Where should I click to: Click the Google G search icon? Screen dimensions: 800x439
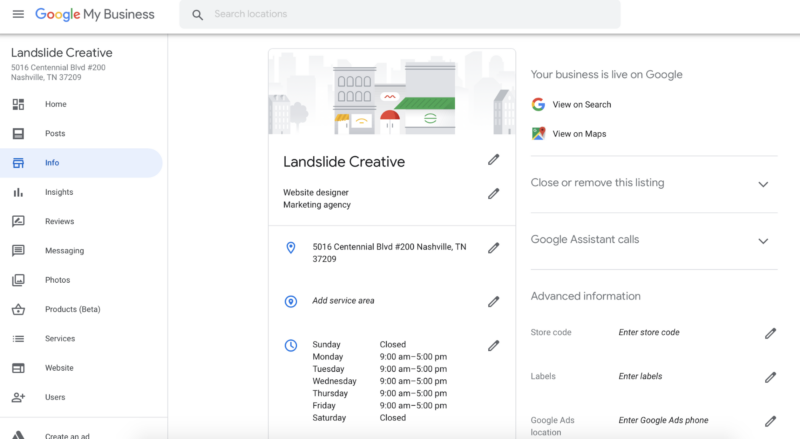(538, 104)
